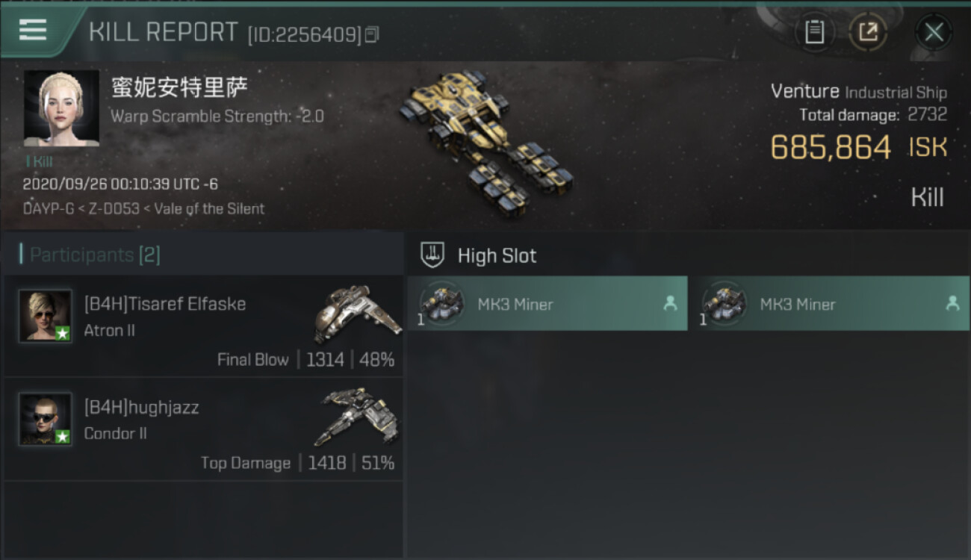Tap person icon on first MK3 Miner

click(x=670, y=304)
